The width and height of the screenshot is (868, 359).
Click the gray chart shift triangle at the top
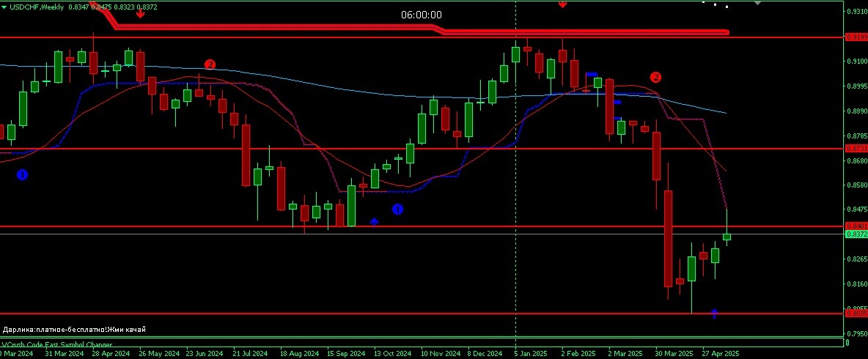click(x=758, y=3)
